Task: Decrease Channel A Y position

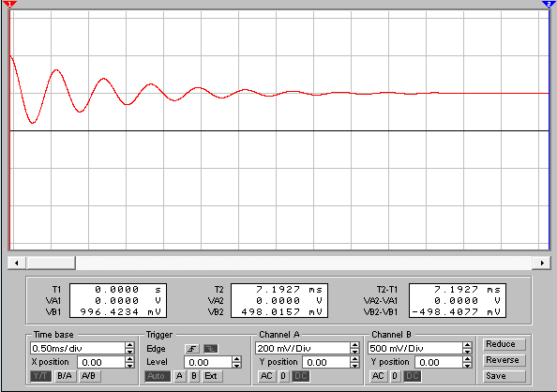Action: pos(354,366)
